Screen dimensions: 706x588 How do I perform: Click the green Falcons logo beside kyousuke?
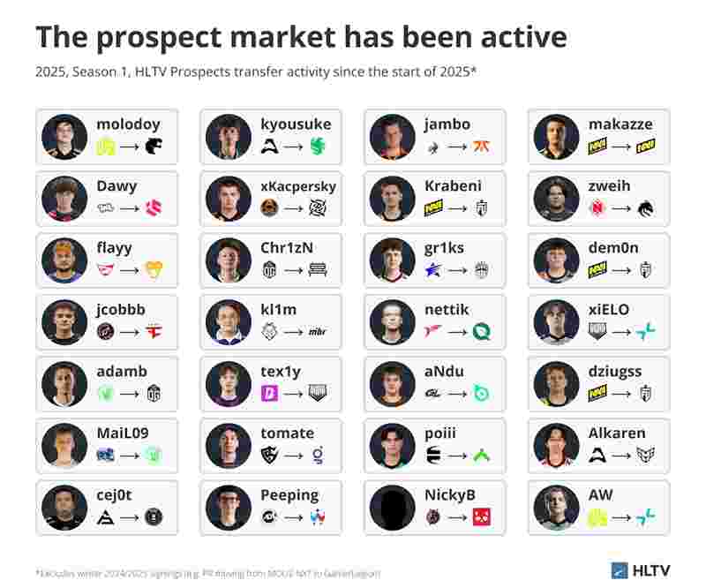(318, 147)
